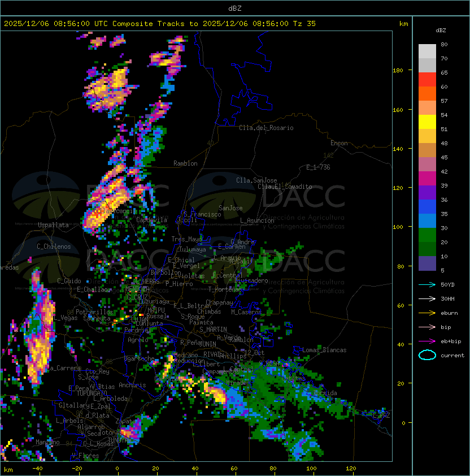Click the 'Tulumaya' map label
This screenshot has width=470, height=476.
point(193,249)
